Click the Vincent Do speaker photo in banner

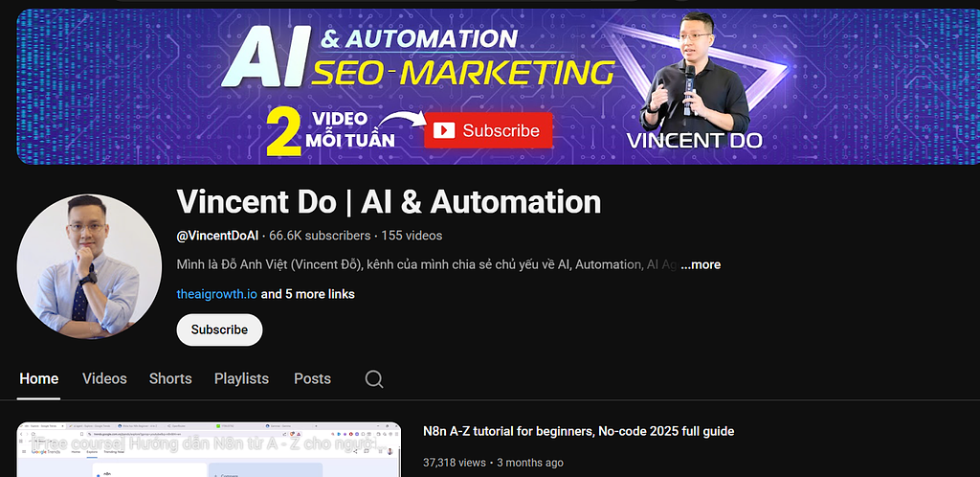click(x=695, y=81)
